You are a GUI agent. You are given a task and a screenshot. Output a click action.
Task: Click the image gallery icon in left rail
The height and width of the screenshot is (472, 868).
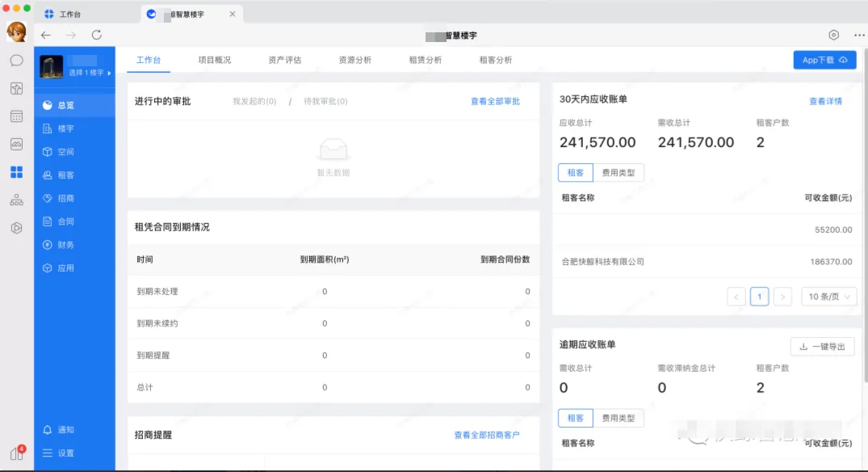pos(17,144)
